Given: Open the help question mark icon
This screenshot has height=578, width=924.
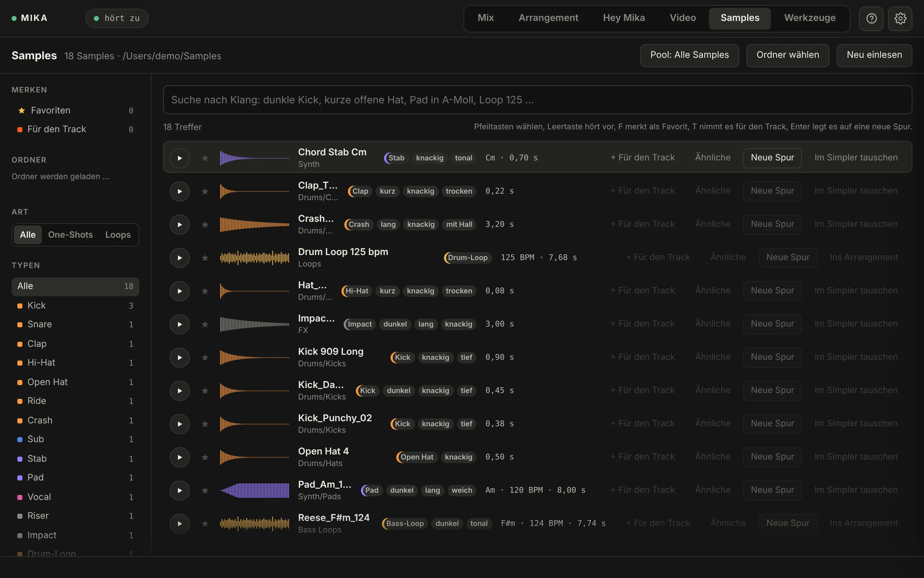Looking at the screenshot, I should pyautogui.click(x=871, y=18).
